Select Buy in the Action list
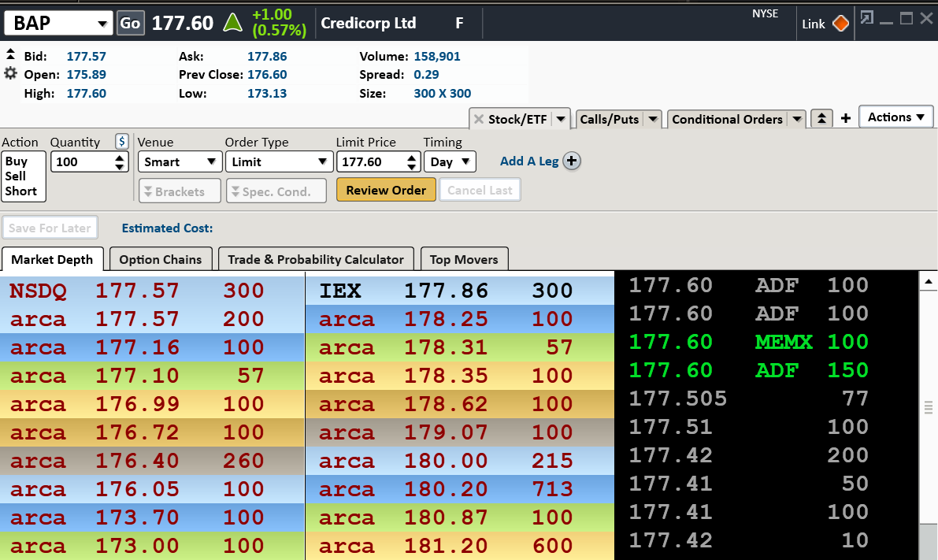This screenshot has height=560, width=938. [17, 161]
